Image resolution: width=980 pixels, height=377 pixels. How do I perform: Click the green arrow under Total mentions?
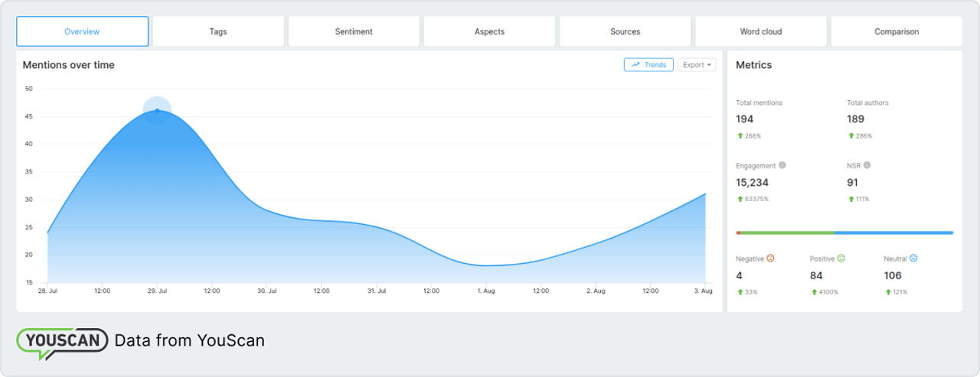click(740, 135)
